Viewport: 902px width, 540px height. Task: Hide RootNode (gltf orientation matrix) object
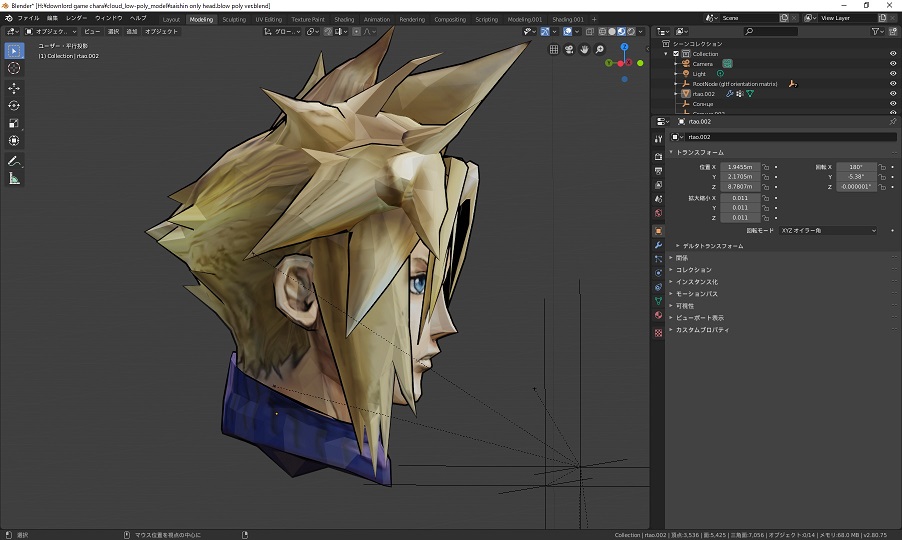pyautogui.click(x=893, y=84)
